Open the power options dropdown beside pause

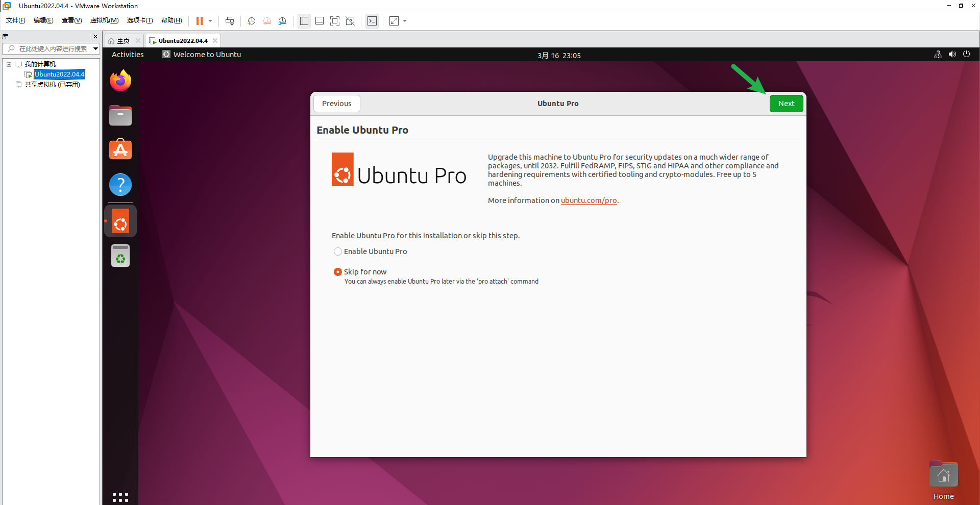click(210, 21)
